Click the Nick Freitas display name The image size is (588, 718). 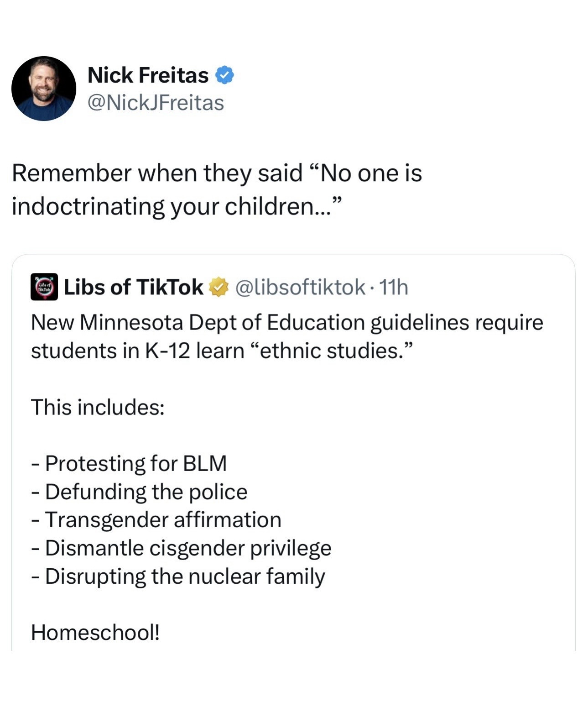(148, 75)
